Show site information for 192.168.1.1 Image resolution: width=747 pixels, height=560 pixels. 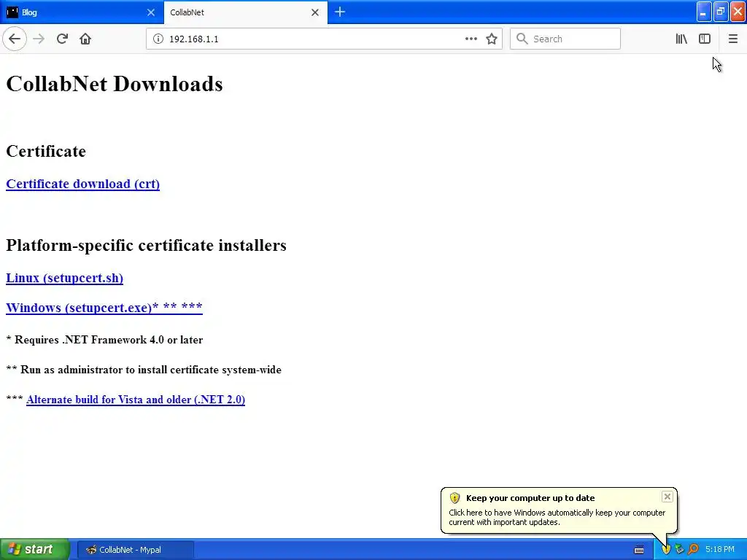pyautogui.click(x=158, y=39)
